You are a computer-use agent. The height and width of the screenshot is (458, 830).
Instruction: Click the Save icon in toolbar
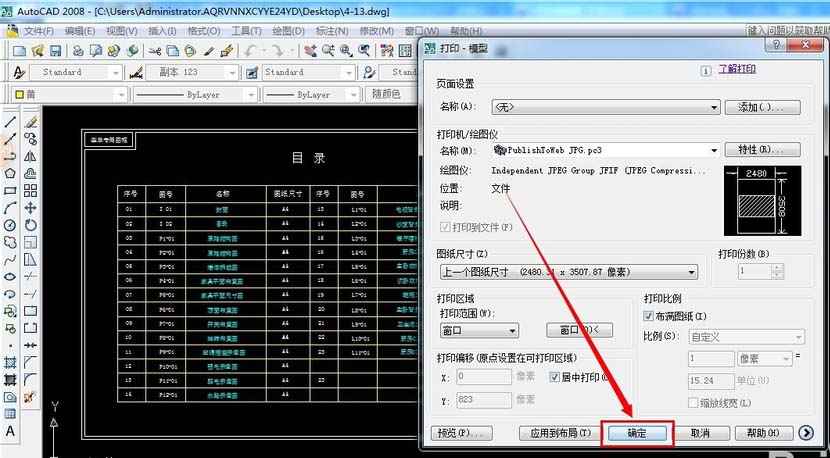[55, 51]
